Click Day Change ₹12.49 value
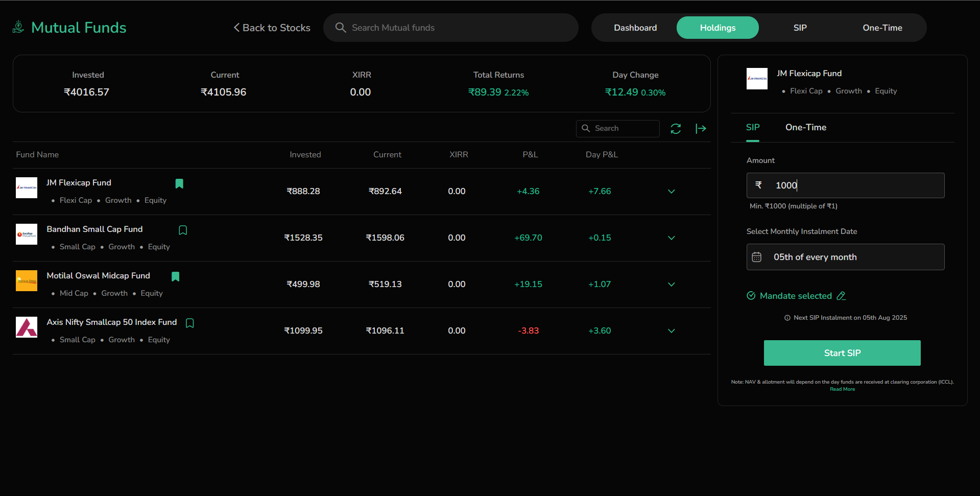Screen dimensions: 980x496 [x=622, y=92]
